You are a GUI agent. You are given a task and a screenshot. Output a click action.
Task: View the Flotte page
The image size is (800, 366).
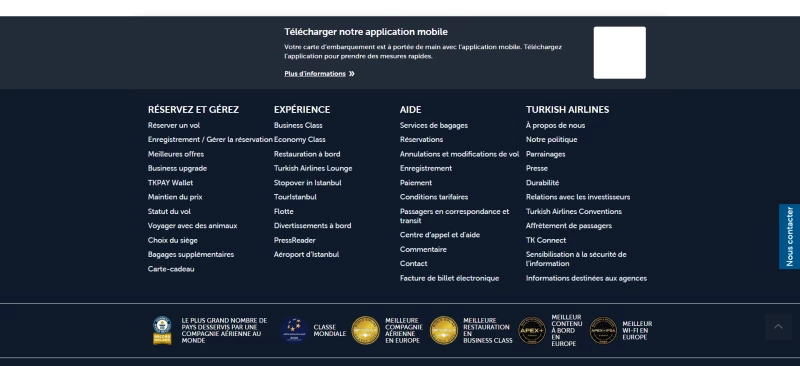click(284, 211)
